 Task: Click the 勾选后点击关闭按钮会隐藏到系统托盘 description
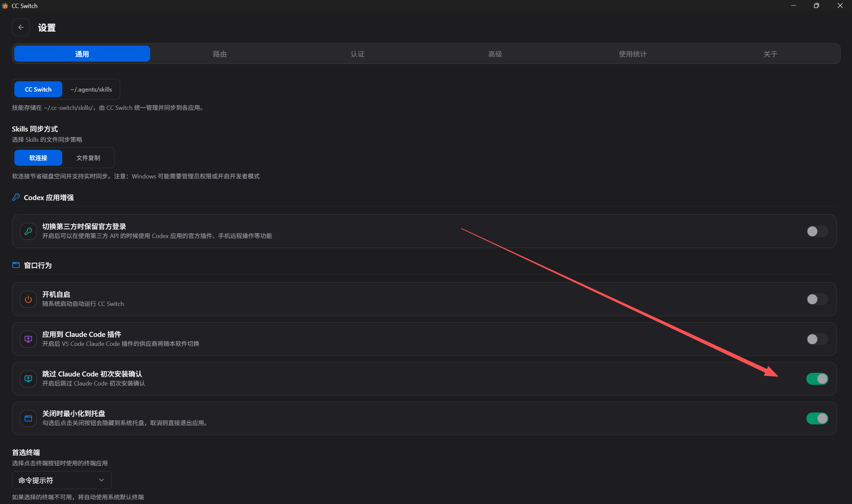(x=126, y=423)
